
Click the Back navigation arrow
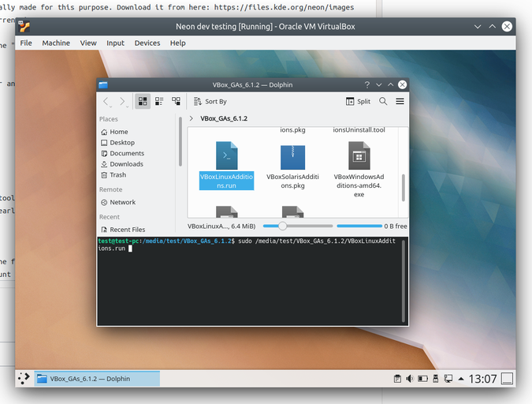[106, 101]
